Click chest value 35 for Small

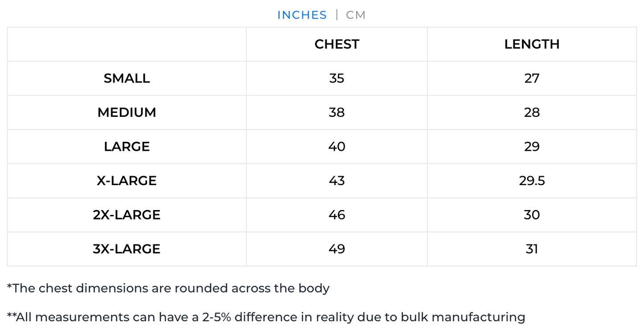(x=336, y=78)
